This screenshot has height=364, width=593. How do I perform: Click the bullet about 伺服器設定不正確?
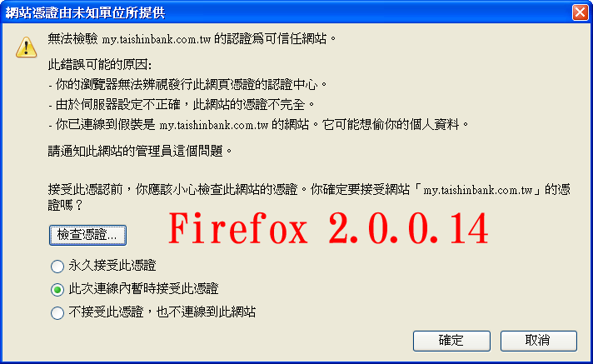182,104
